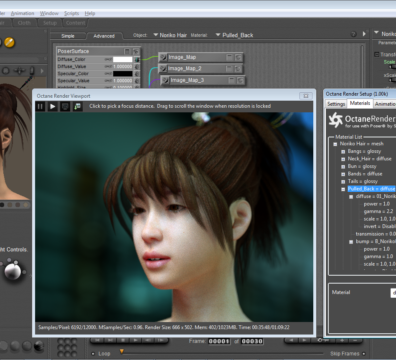Switch to Content room tab
This screenshot has height=360, width=396.
(75, 23)
